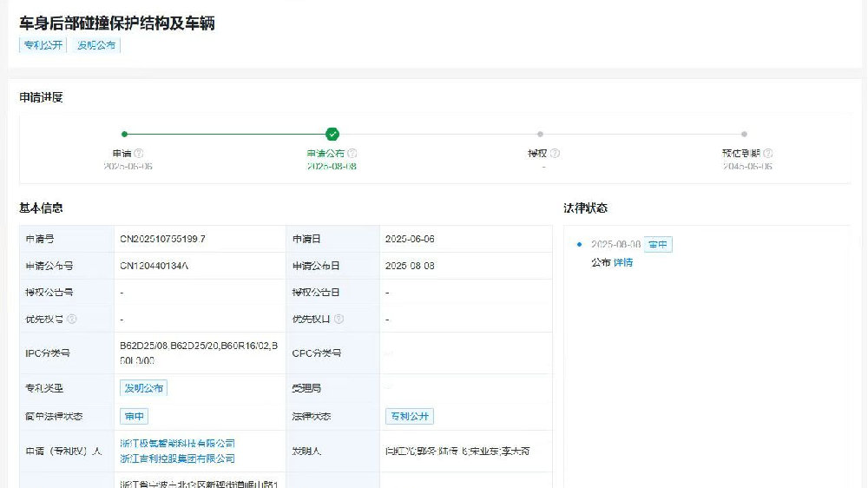The height and width of the screenshot is (488, 868).
Task: Click help icon beside 优先权号 label
Action: [71, 319]
